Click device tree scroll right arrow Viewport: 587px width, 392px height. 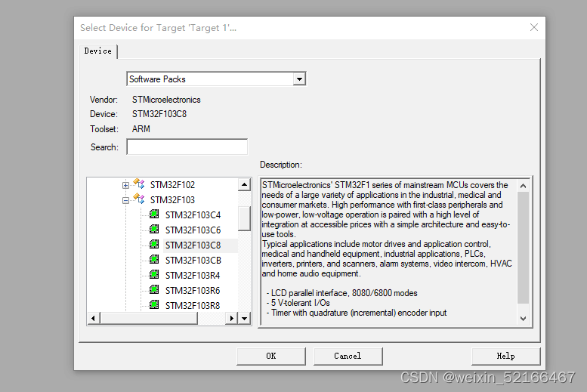pyautogui.click(x=232, y=319)
